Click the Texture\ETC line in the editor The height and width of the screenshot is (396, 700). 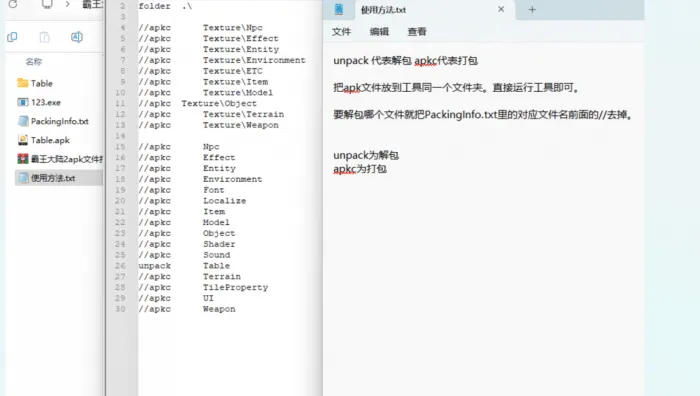pyautogui.click(x=200, y=71)
